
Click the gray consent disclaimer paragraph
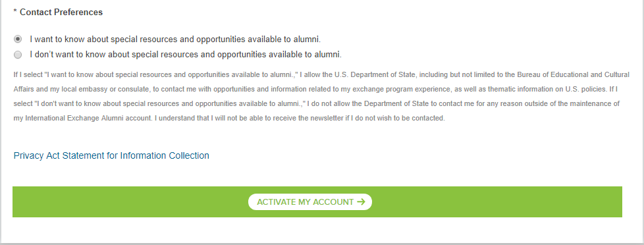pos(321,96)
